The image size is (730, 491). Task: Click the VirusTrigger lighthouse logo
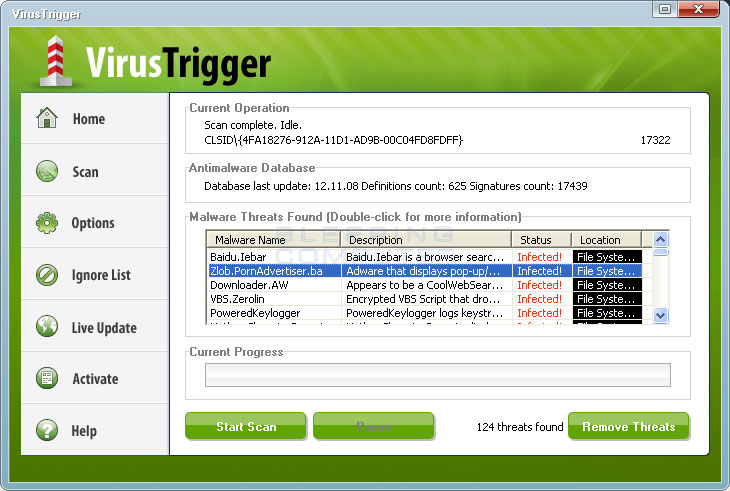point(55,61)
